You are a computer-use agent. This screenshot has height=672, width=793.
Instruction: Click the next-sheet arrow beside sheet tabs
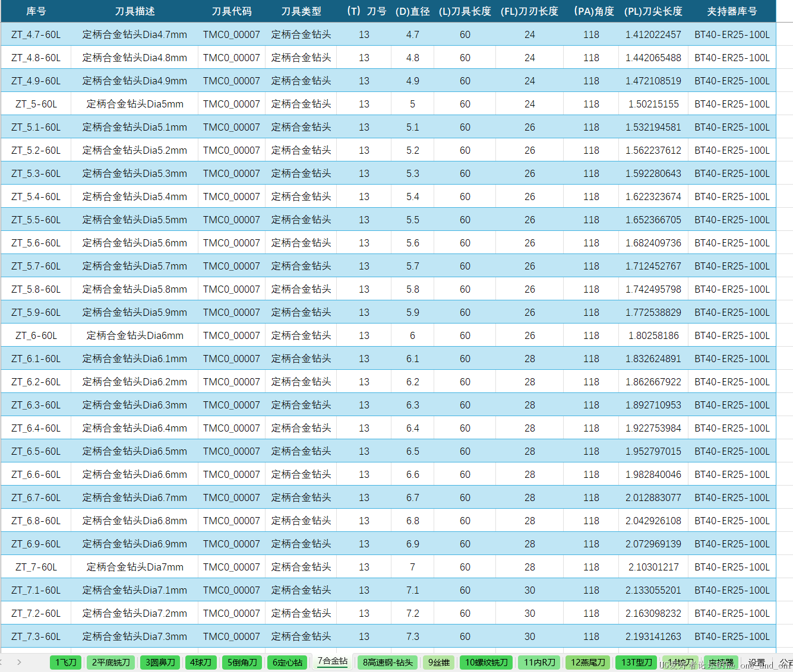tap(19, 662)
